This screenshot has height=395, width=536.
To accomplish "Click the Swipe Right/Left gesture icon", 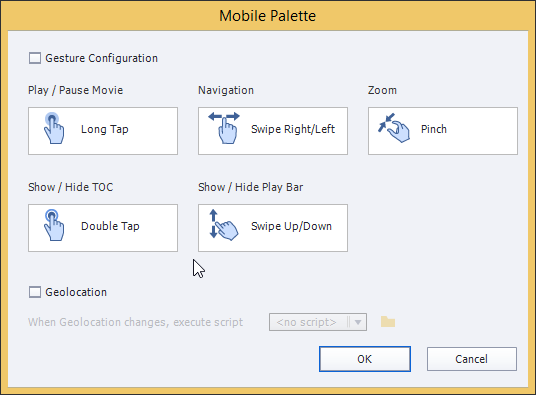I will [x=224, y=128].
